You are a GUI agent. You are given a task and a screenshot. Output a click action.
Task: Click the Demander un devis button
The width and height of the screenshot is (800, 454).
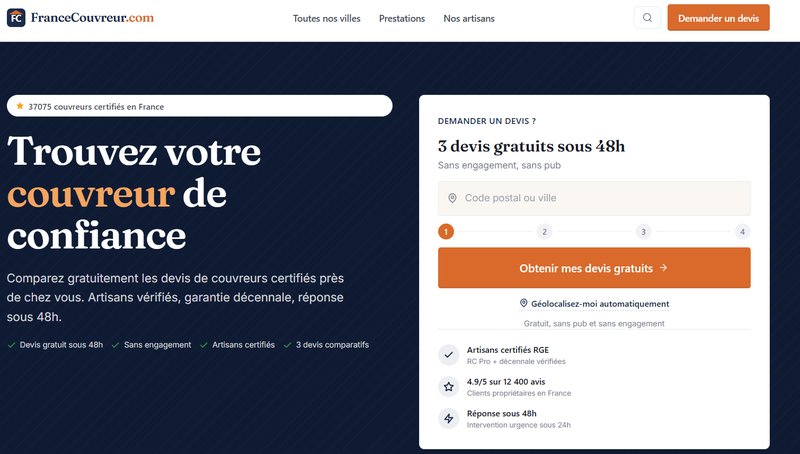click(718, 18)
